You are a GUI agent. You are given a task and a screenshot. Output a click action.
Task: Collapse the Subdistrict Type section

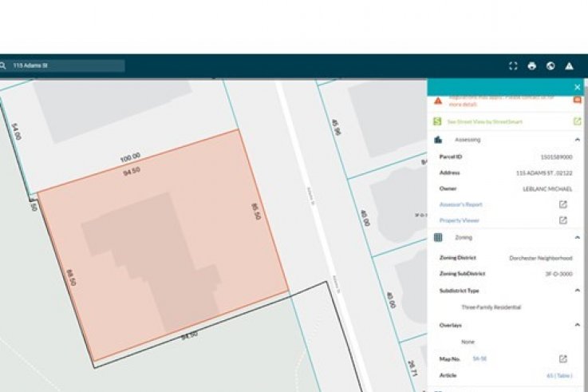[x=577, y=291]
